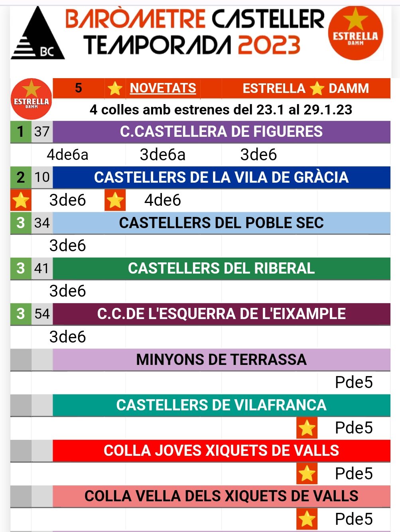Click the CASTELLERS DEL POBLE SEC bar

coord(221,223)
